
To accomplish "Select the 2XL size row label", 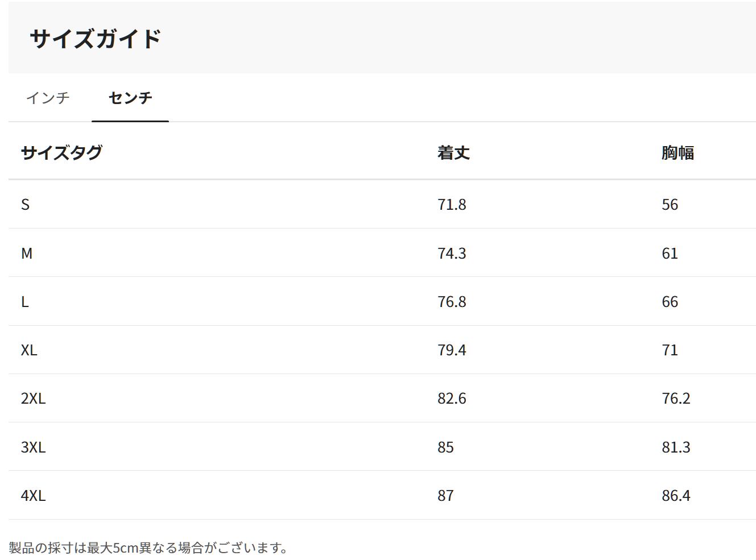I will pos(33,399).
